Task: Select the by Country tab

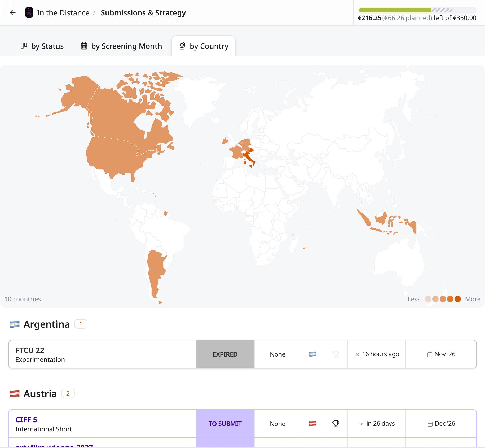Action: 204,46
